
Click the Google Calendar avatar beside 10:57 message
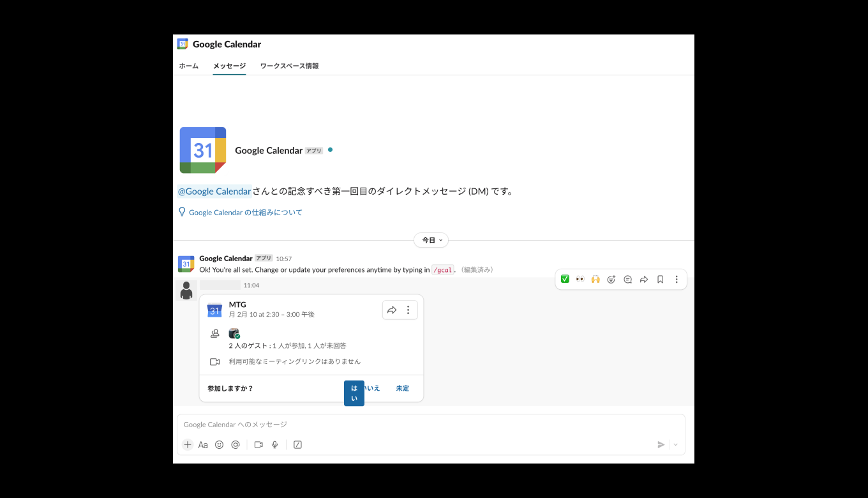click(x=186, y=264)
